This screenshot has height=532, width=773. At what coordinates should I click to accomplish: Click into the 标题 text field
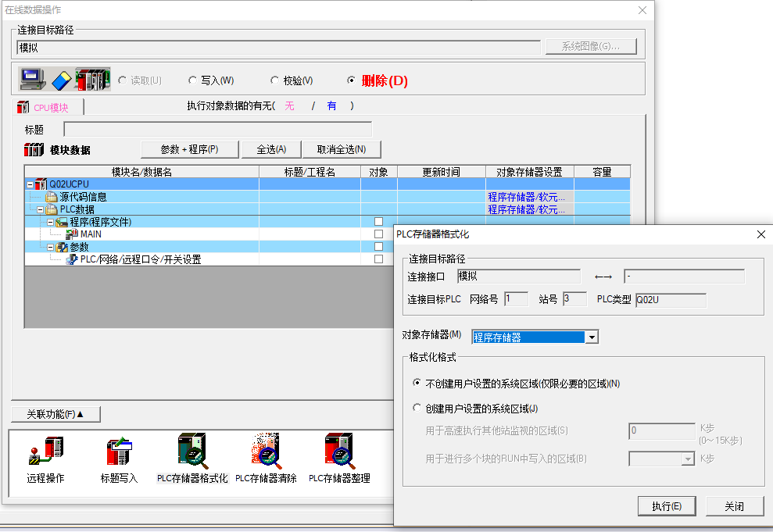coord(217,130)
